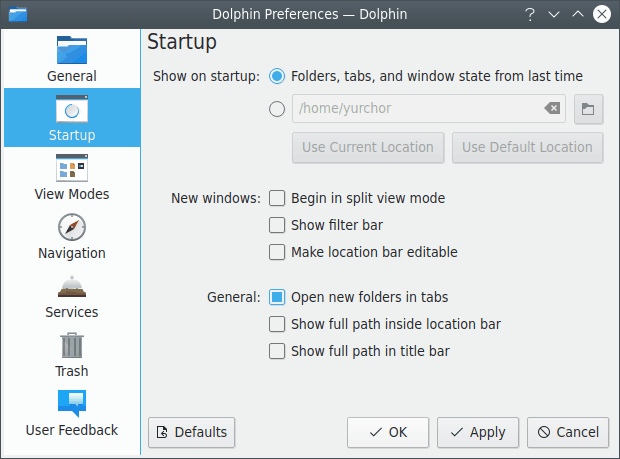The height and width of the screenshot is (459, 620).
Task: Click the Dolphin window menu icon in the title bar
Action: [17, 14]
